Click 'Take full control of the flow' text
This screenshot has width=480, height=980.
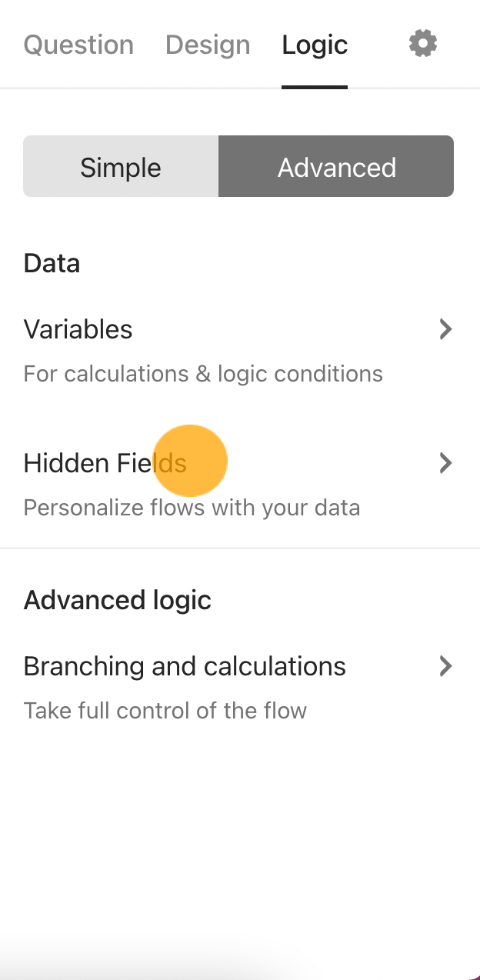(165, 711)
